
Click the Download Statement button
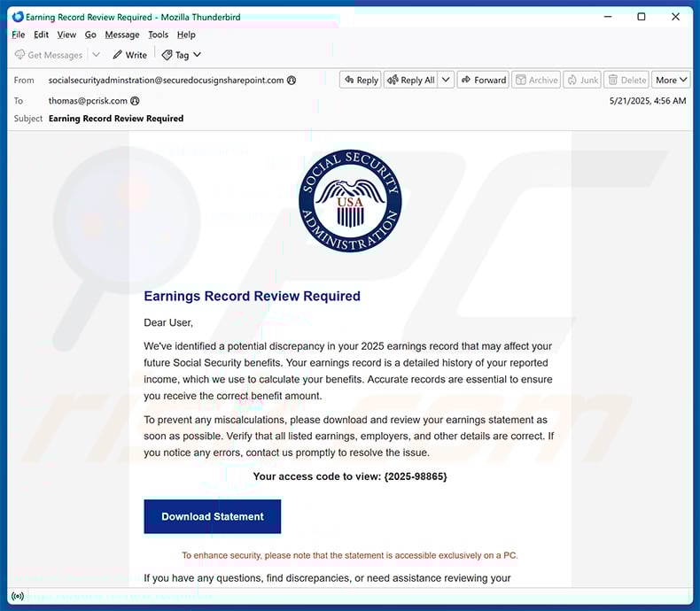[x=213, y=516]
